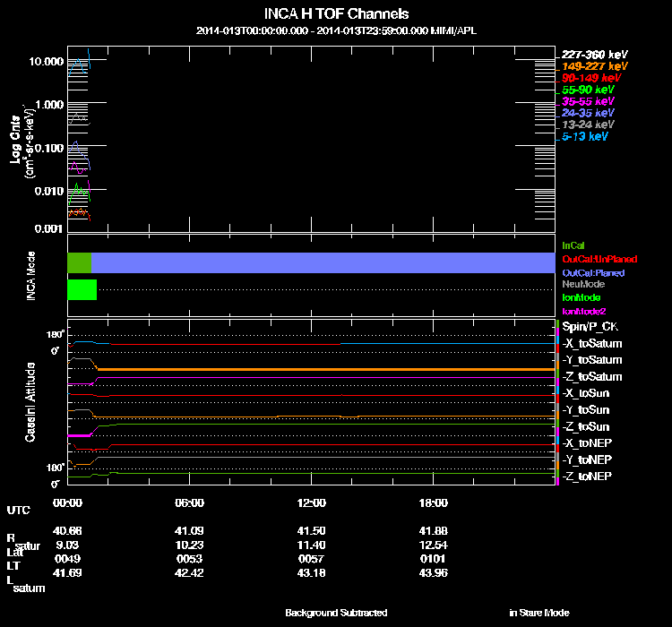Click the 55-90 keV green legend label
The image size is (672, 627).
pyautogui.click(x=588, y=90)
